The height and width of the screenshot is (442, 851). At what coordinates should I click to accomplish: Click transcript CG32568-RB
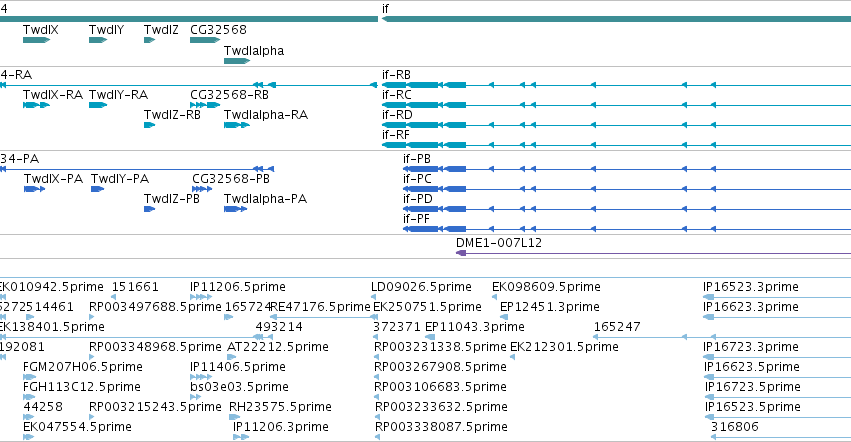click(205, 105)
